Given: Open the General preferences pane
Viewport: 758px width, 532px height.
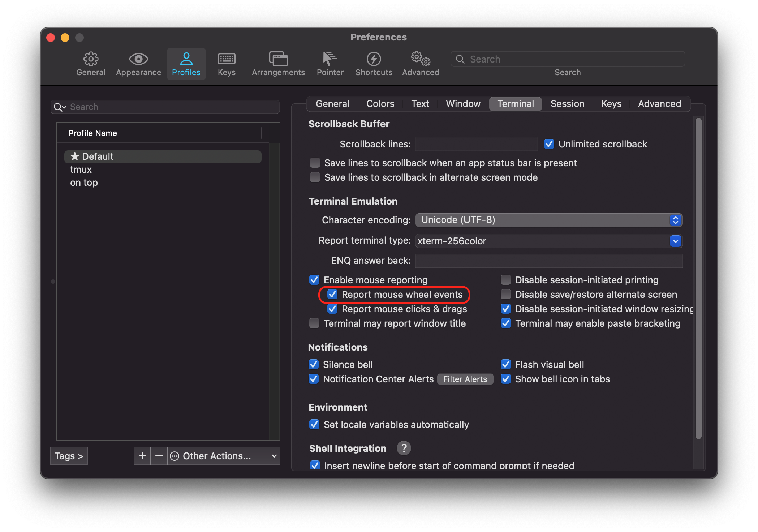Looking at the screenshot, I should (x=91, y=64).
